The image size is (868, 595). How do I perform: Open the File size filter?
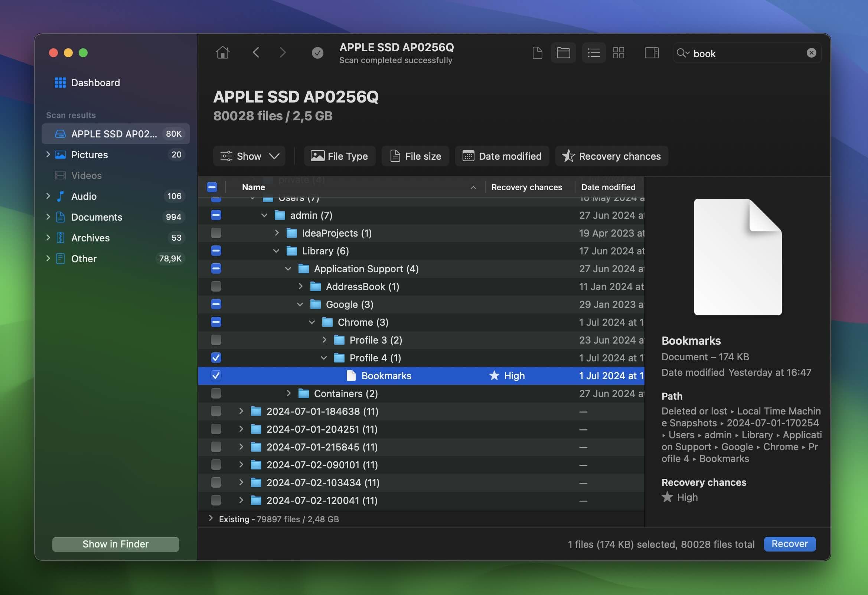[x=415, y=156]
